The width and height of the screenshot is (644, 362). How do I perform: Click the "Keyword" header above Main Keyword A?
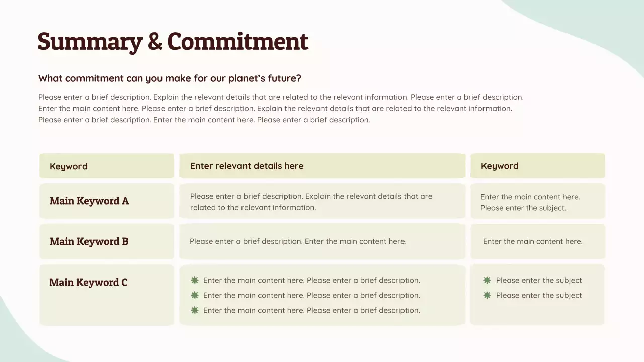[x=68, y=166]
